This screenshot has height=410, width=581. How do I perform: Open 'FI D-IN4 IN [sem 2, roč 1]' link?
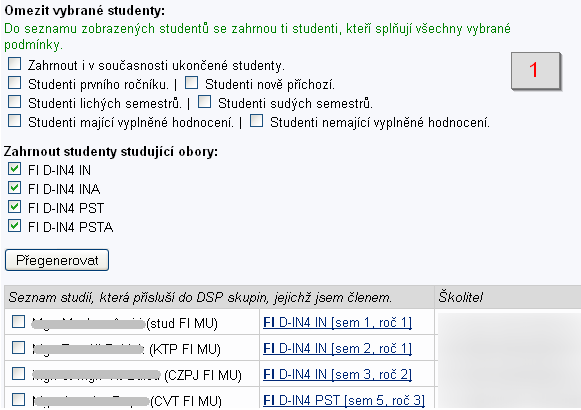tap(338, 349)
